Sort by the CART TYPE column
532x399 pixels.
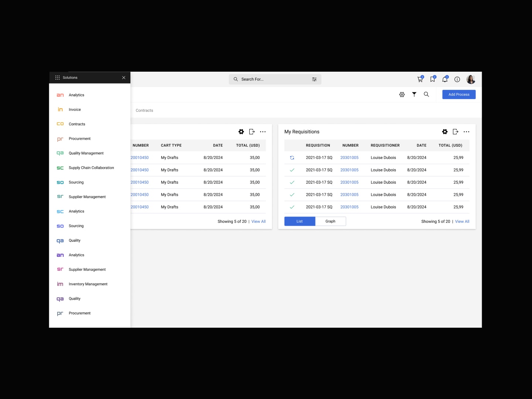pos(171,146)
